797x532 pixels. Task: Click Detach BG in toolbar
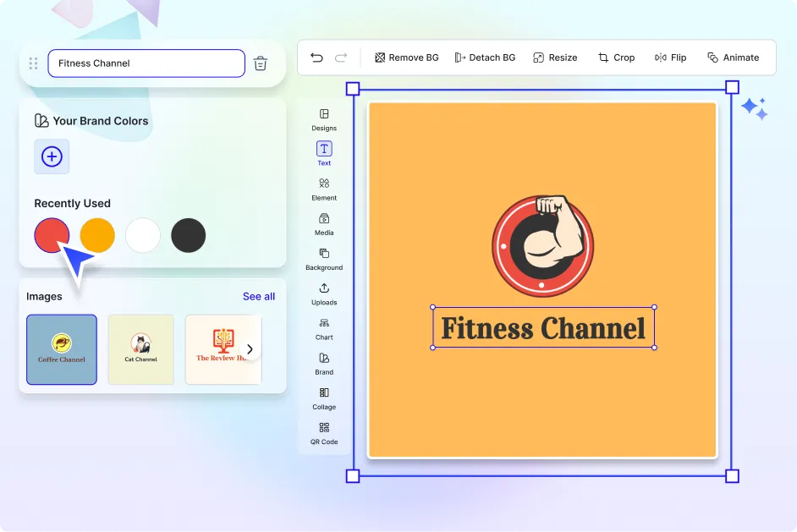click(485, 58)
